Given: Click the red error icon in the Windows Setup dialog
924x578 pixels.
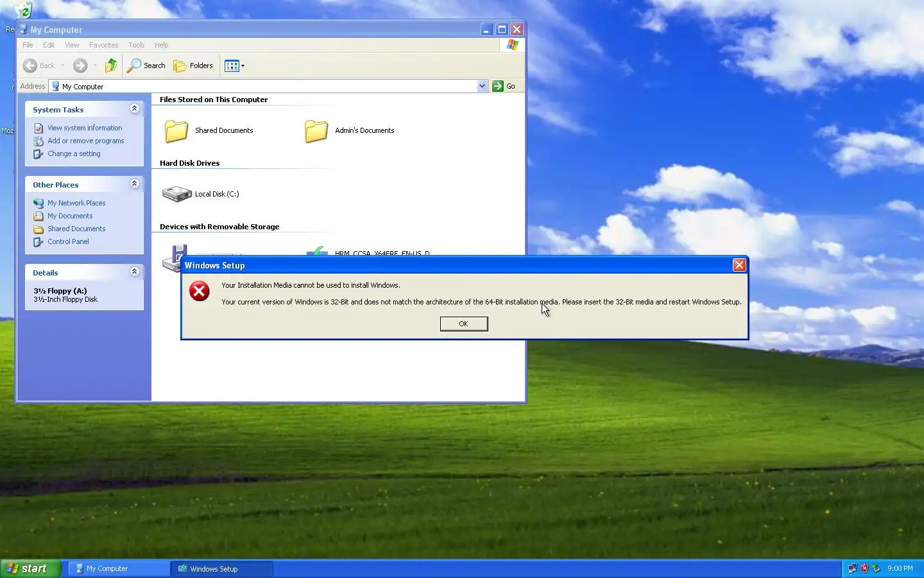Looking at the screenshot, I should (200, 292).
